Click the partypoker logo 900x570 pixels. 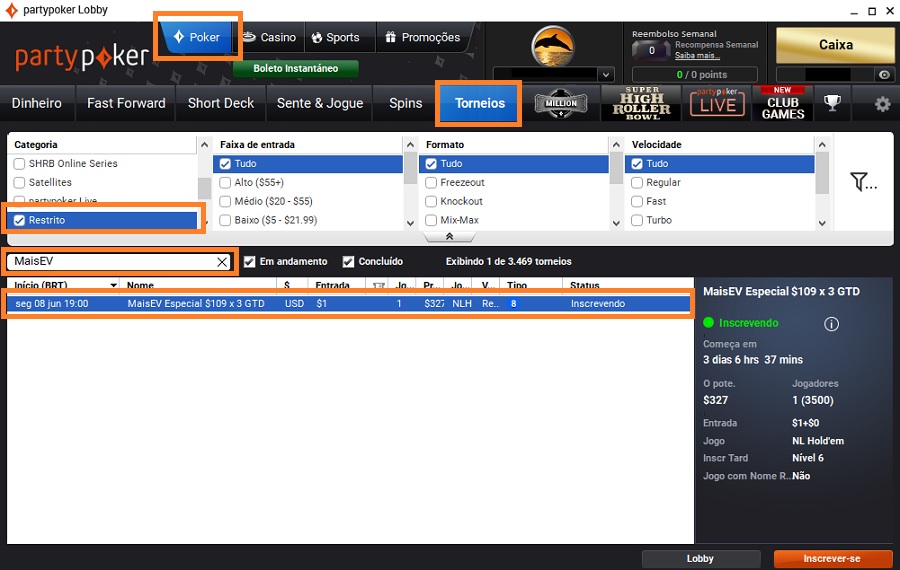point(82,57)
